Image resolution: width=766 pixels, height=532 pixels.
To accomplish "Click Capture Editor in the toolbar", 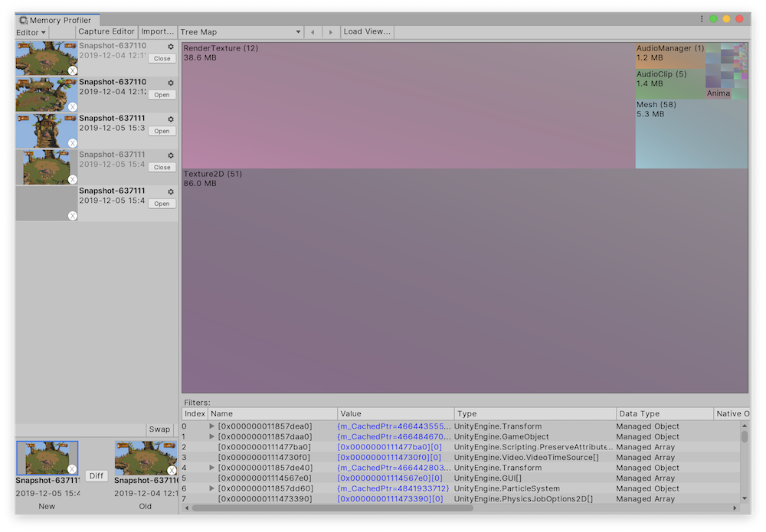I will click(x=106, y=31).
